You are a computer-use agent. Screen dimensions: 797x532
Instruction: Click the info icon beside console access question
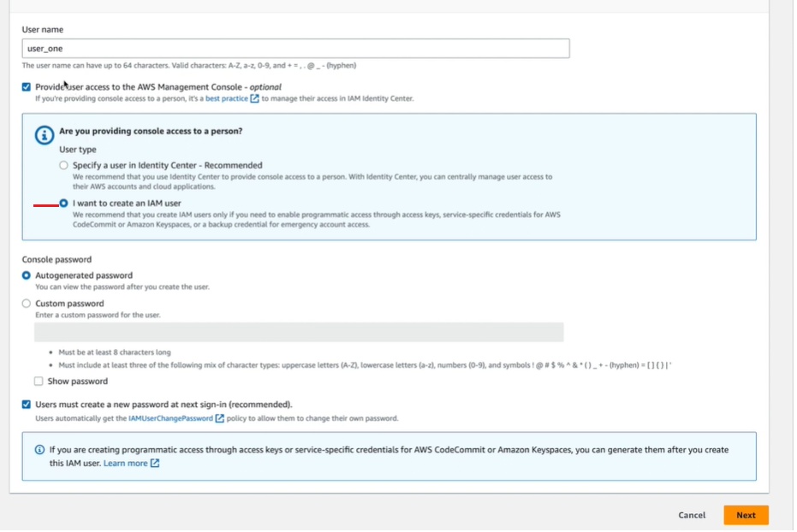click(44, 135)
